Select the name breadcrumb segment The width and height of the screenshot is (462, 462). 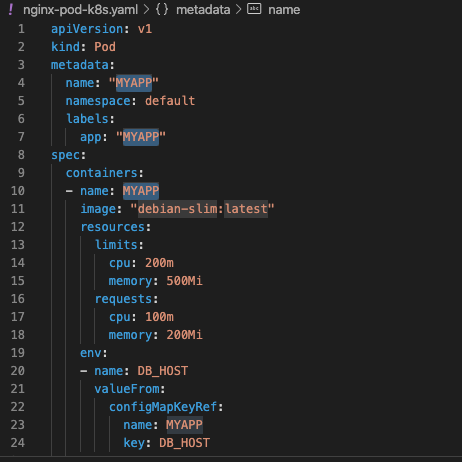(x=284, y=10)
